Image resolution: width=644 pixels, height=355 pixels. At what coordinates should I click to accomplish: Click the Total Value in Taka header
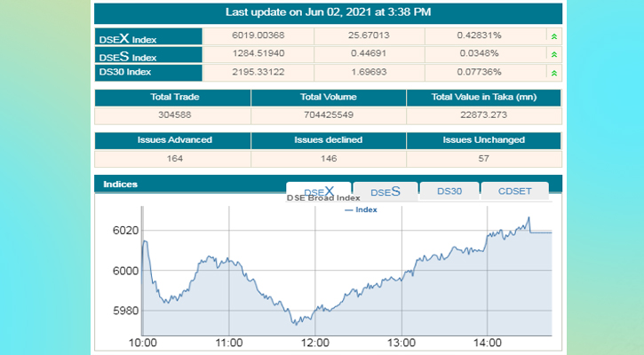click(484, 98)
